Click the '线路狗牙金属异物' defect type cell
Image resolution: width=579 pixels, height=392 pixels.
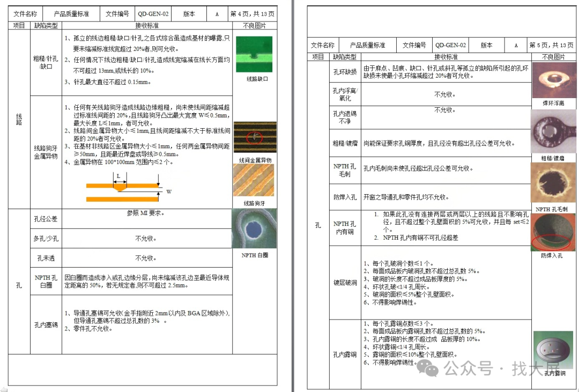pos(46,152)
